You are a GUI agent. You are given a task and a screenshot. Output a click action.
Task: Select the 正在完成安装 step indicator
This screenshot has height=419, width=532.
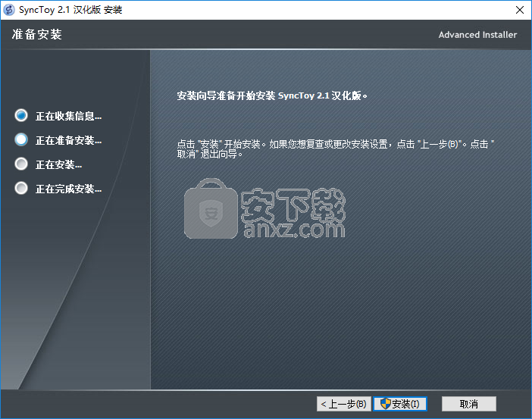pyautogui.click(x=21, y=188)
